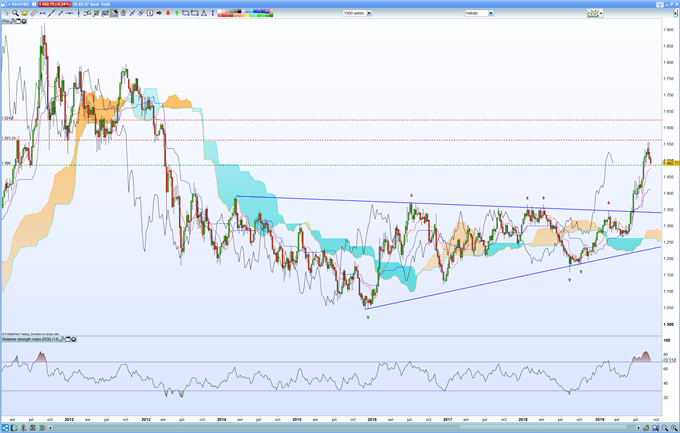Click the red price change badge in title
Viewport: 680px width, 433px height.
55,4
